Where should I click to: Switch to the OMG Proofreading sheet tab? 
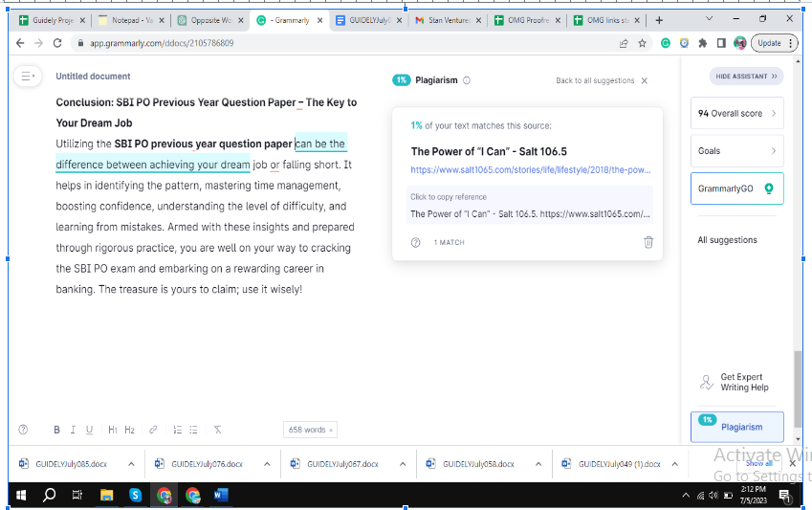(526, 20)
